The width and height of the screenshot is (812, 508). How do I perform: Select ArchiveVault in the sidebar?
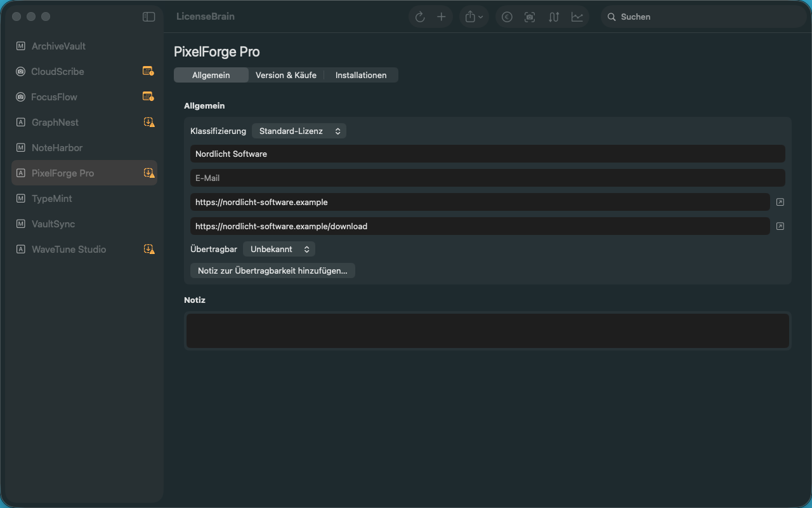point(84,46)
